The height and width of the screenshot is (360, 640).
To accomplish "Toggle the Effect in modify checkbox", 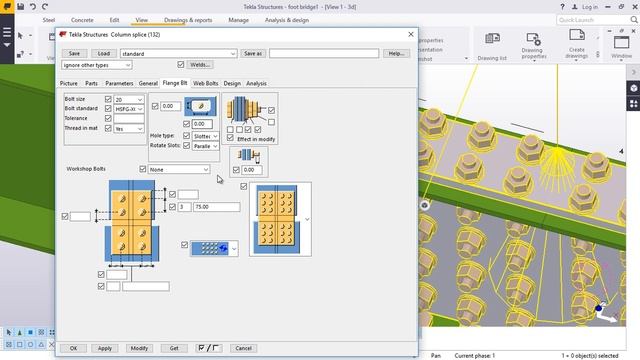I will 230,138.
